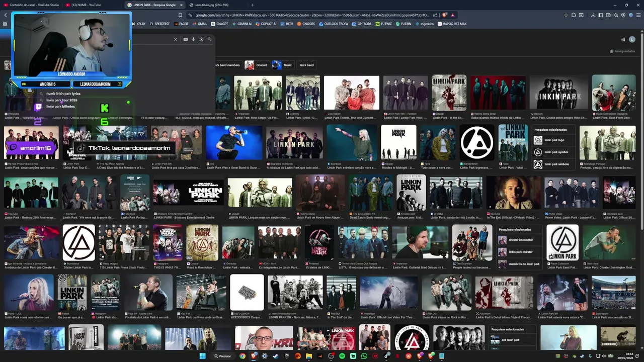Switch to the Conteúdo do canal YouTube Studio tab
644x362 pixels.
click(x=31, y=5)
